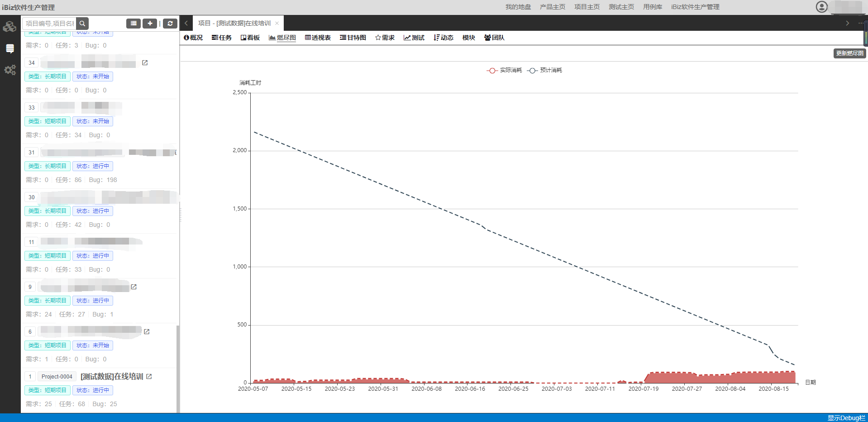
Task: Navigate tabs left with back chevron
Action: 186,23
